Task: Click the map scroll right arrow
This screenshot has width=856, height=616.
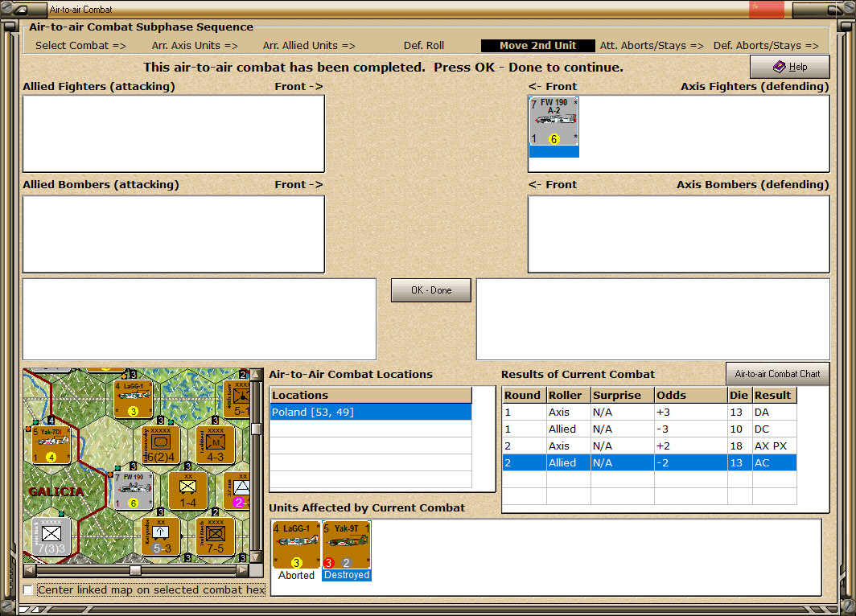Action: click(x=243, y=570)
